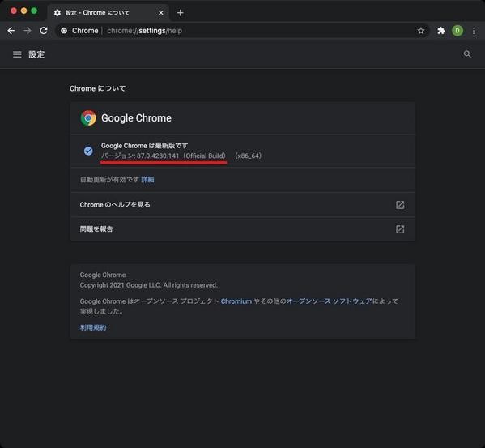Open the オープンソース ソフトウェア link
The image size is (485, 448).
[x=330, y=301]
